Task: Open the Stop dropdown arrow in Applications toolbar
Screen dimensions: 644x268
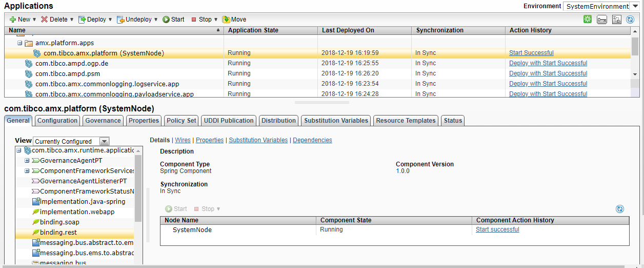Action: pos(216,20)
